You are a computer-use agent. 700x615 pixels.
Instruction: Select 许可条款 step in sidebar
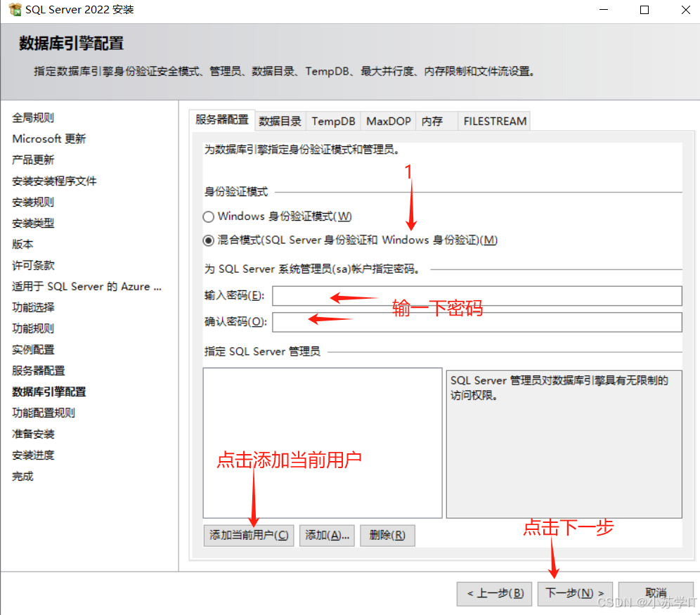(33, 266)
